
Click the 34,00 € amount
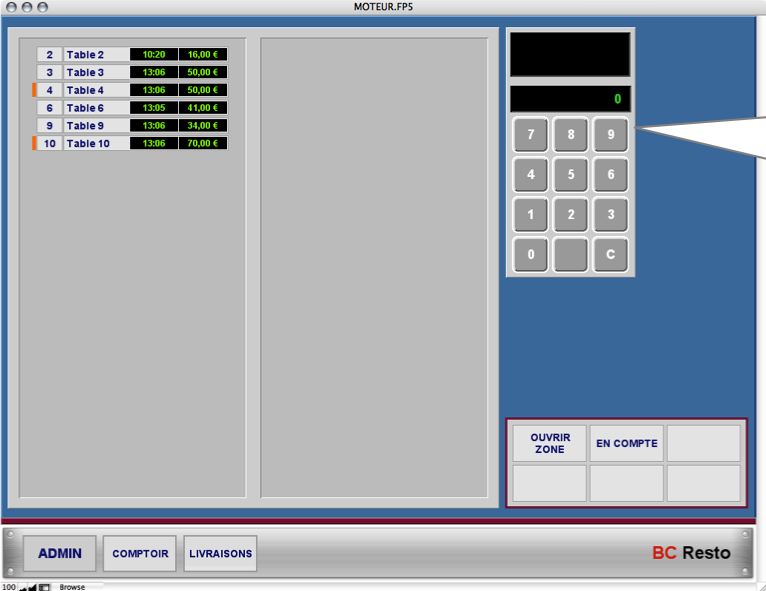pyautogui.click(x=203, y=126)
